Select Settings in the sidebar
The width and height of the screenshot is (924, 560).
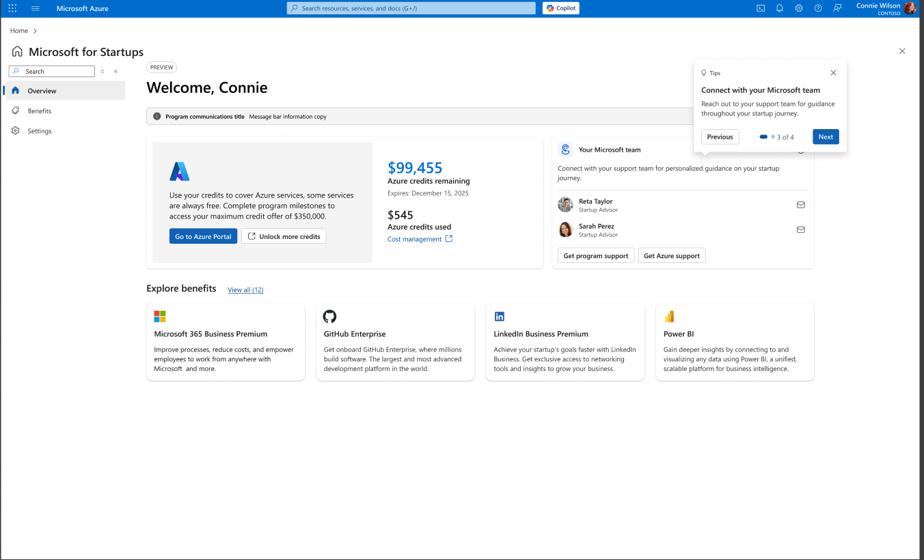click(66, 130)
